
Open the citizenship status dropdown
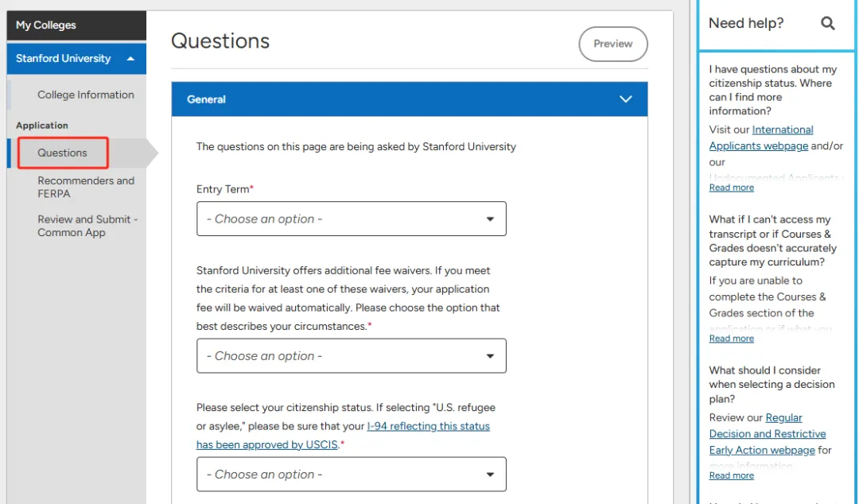(x=351, y=475)
